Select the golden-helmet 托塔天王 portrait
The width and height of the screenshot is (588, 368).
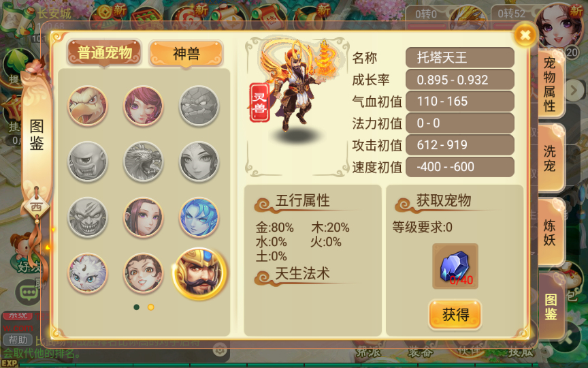pos(199,273)
